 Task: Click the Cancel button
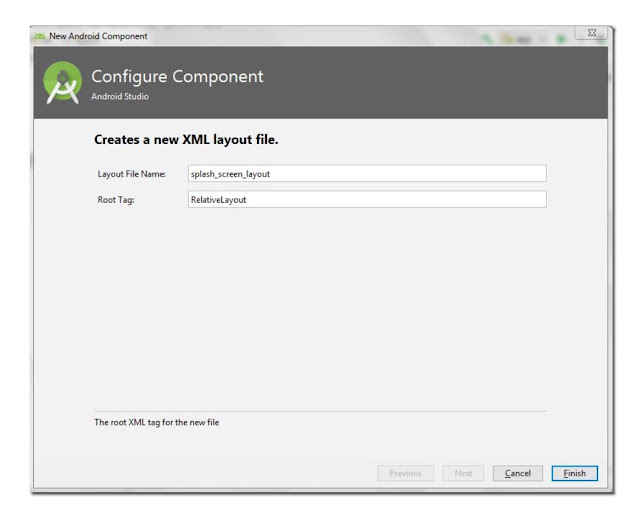point(518,473)
